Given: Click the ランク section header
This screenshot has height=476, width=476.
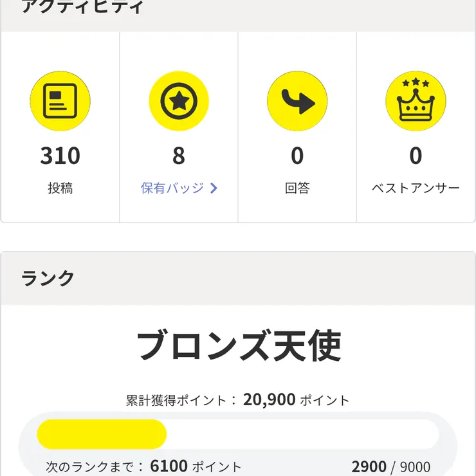Looking at the screenshot, I should pyautogui.click(x=48, y=278).
